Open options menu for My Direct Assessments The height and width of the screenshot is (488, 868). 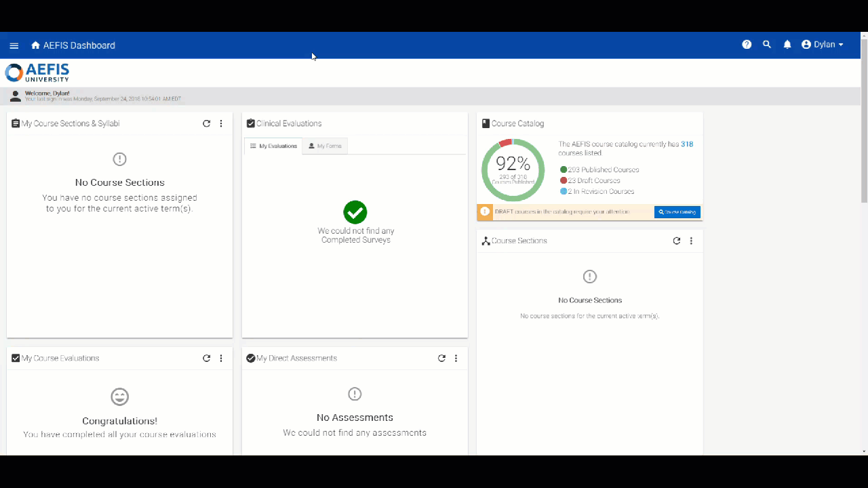[456, 358]
